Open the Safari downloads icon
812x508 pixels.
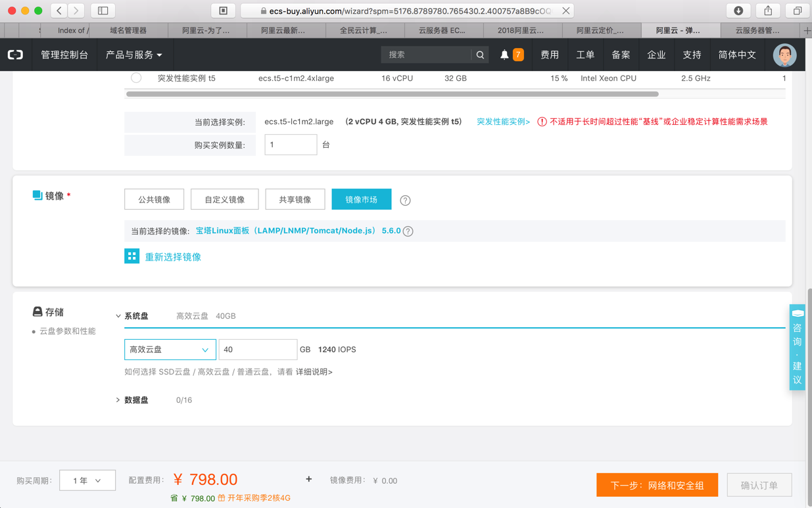pyautogui.click(x=738, y=11)
